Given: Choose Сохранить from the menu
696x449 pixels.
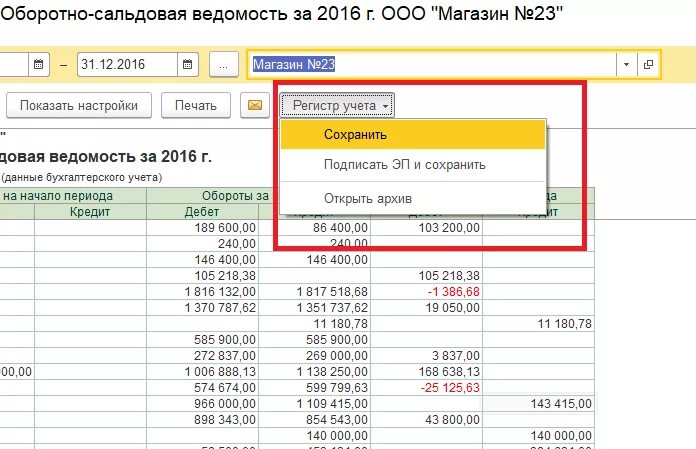Looking at the screenshot, I should 413,134.
